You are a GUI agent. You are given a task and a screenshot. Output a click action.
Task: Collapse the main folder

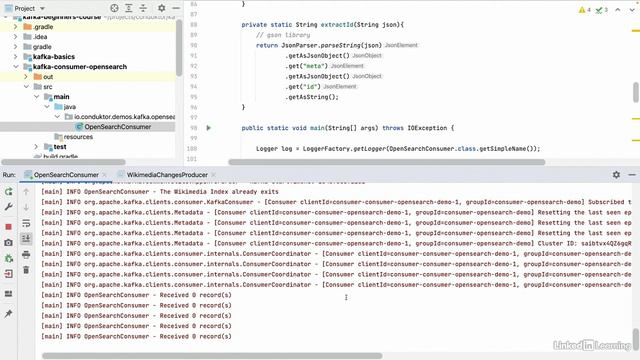pos(36,96)
